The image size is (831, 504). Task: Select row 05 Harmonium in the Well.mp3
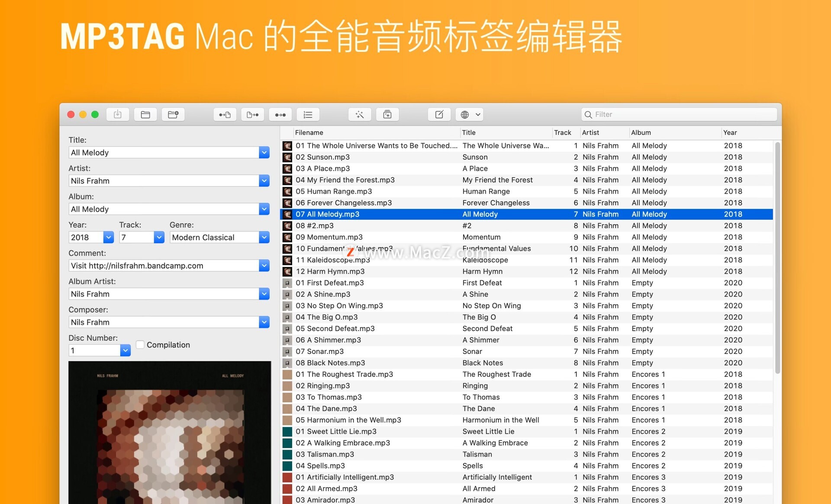click(527, 420)
